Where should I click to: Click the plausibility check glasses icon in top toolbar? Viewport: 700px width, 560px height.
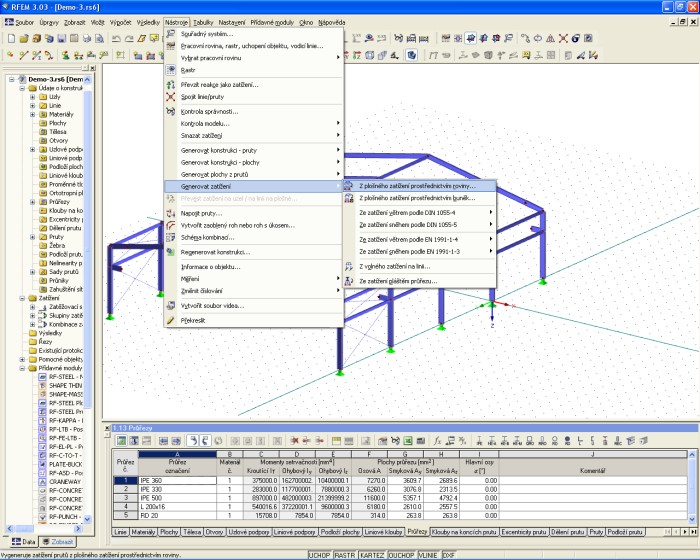399,38
